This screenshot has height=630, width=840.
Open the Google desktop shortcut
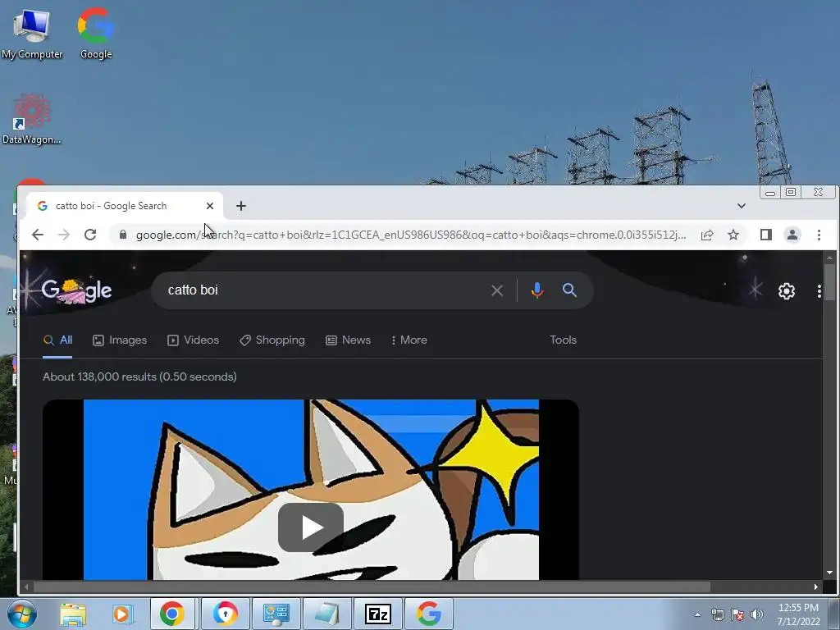point(96,33)
